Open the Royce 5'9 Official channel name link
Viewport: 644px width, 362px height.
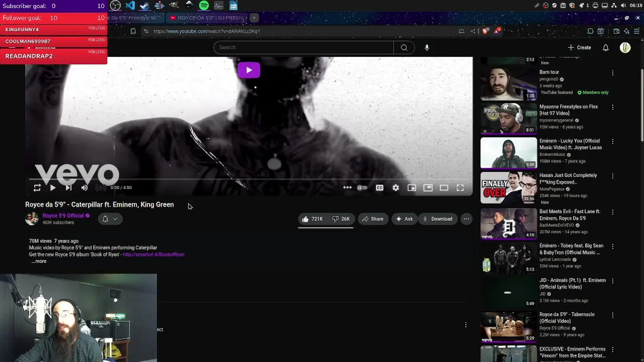[x=63, y=216]
